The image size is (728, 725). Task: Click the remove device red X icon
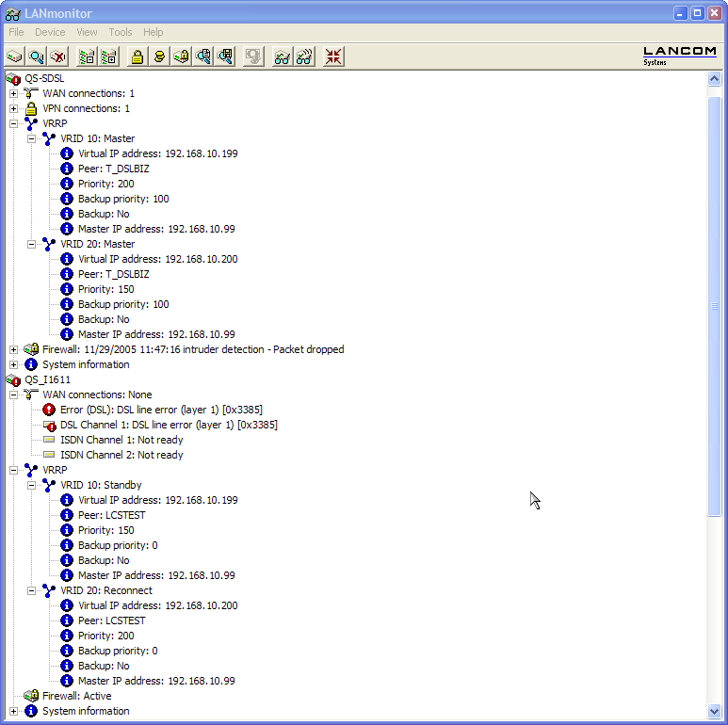[58, 57]
